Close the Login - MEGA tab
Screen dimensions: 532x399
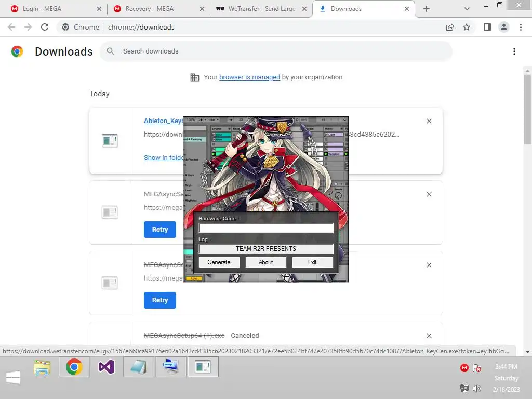[x=99, y=9]
